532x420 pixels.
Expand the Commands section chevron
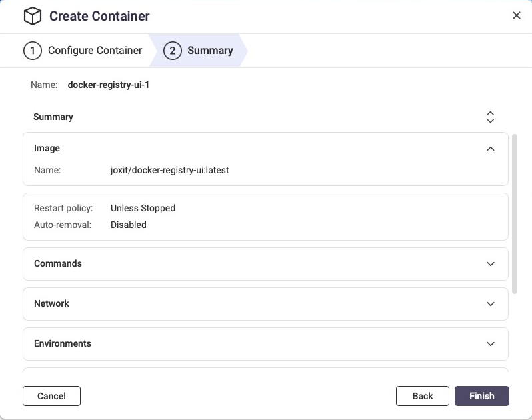click(490, 264)
